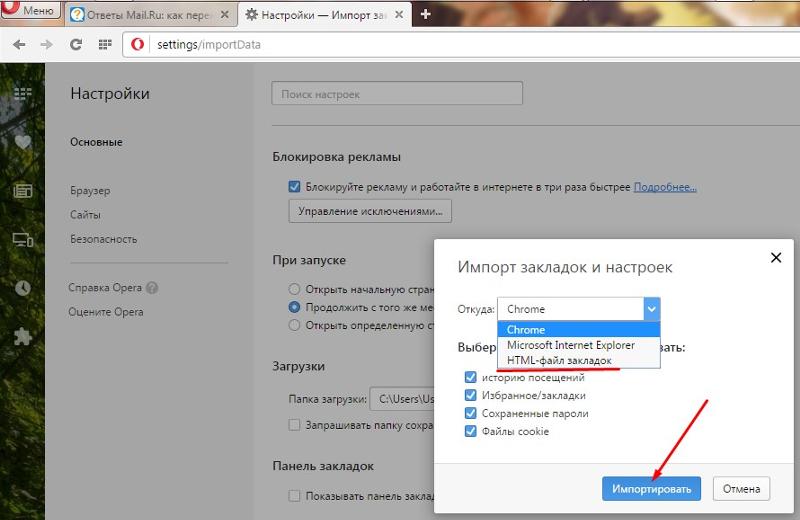Click the Opera logo in address bar
Viewport: 800px width, 520px height.
click(x=137, y=44)
